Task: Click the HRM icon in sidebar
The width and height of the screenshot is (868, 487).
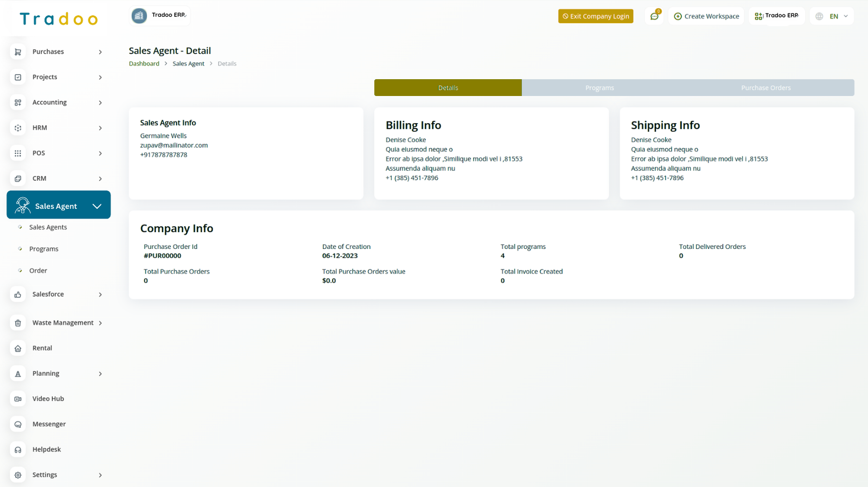Action: tap(18, 128)
